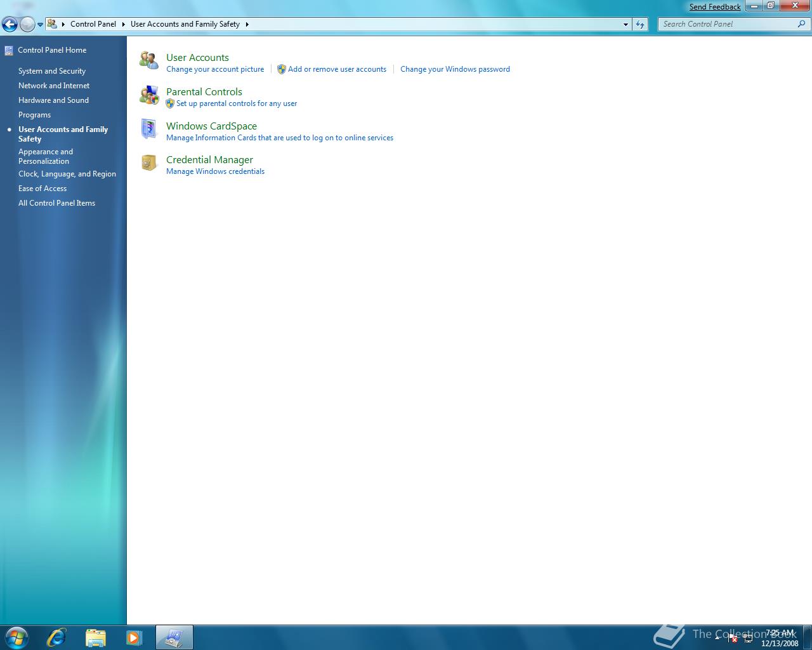Select User Accounts and Family Safety in sidebar
The image size is (812, 650).
(x=63, y=134)
